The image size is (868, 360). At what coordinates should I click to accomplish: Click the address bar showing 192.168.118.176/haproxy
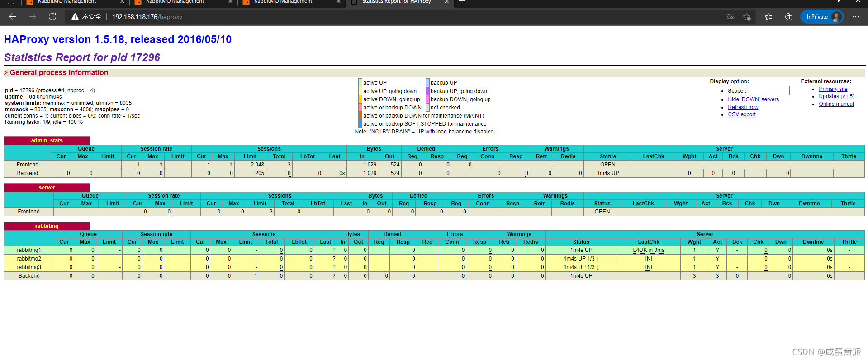click(147, 17)
